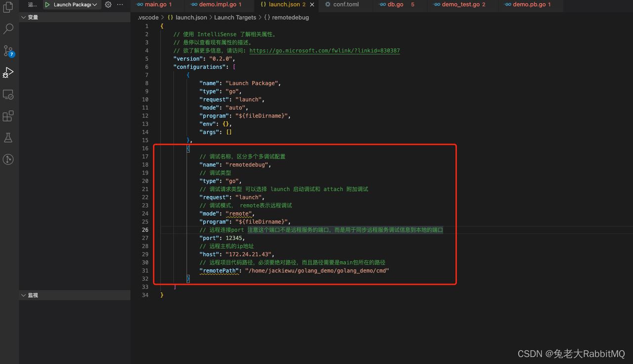The width and height of the screenshot is (633, 364).
Task: Open launch.json via the gear icon
Action: (x=108, y=4)
